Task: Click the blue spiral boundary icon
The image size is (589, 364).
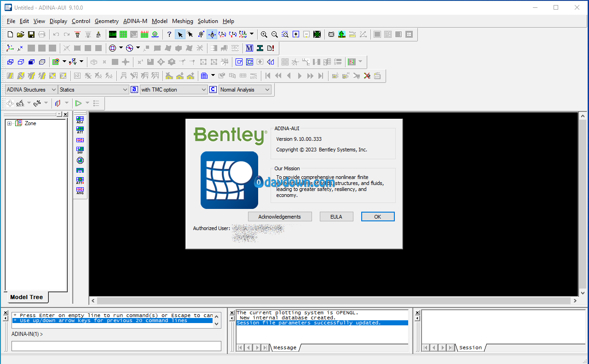Action: (239, 62)
